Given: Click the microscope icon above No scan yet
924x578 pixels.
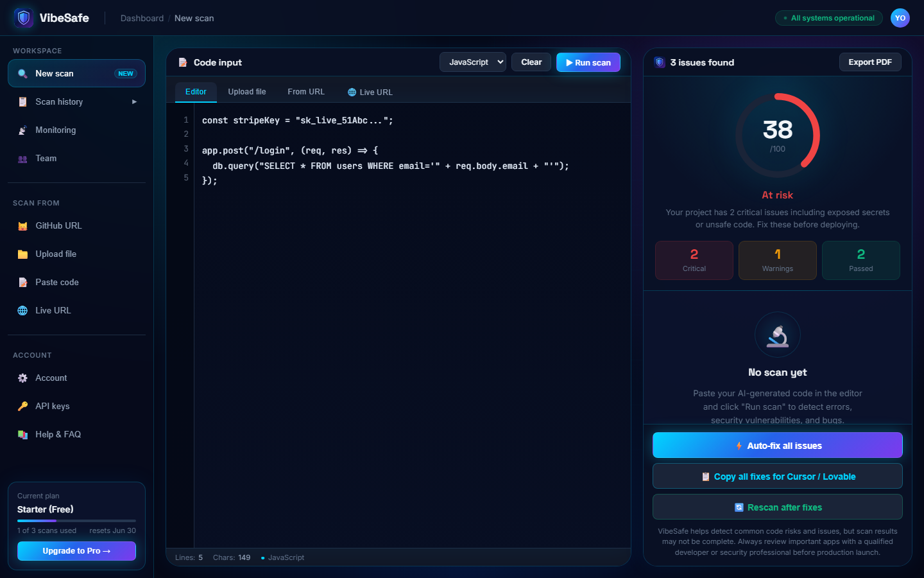Looking at the screenshot, I should pos(778,335).
